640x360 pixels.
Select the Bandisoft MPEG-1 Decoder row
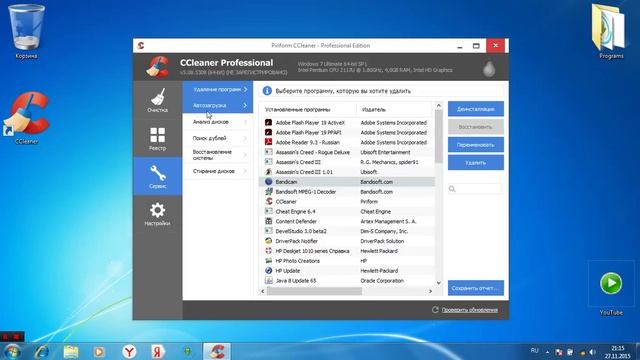click(347, 191)
